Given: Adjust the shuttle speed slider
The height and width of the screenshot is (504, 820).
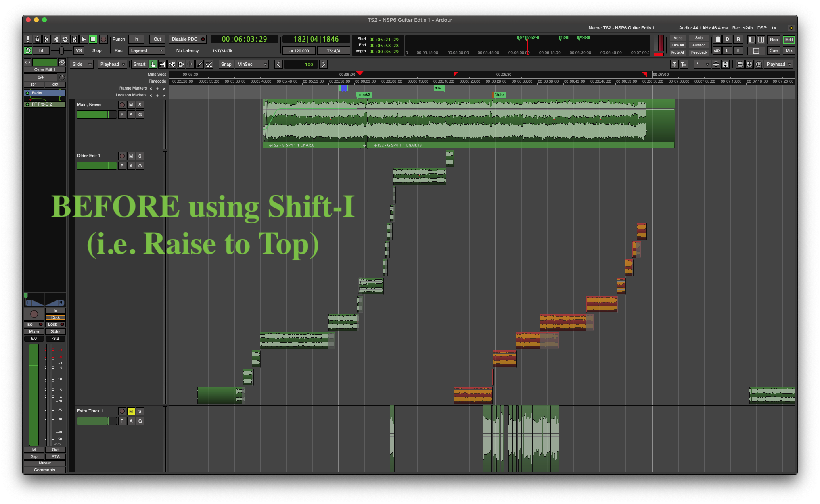Looking at the screenshot, I should click(61, 51).
